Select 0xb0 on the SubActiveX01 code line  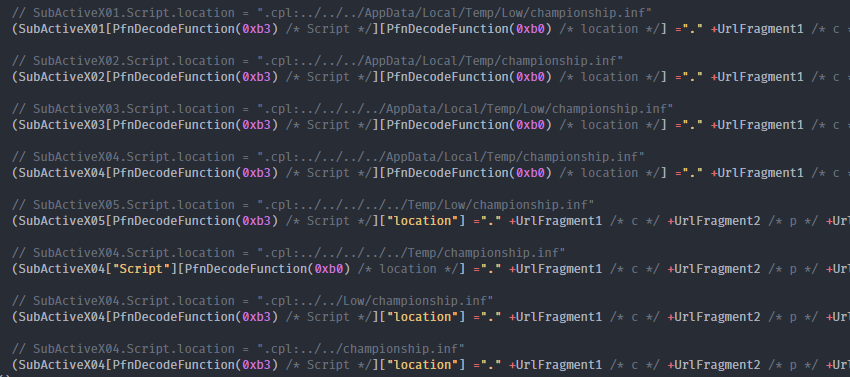530,29
